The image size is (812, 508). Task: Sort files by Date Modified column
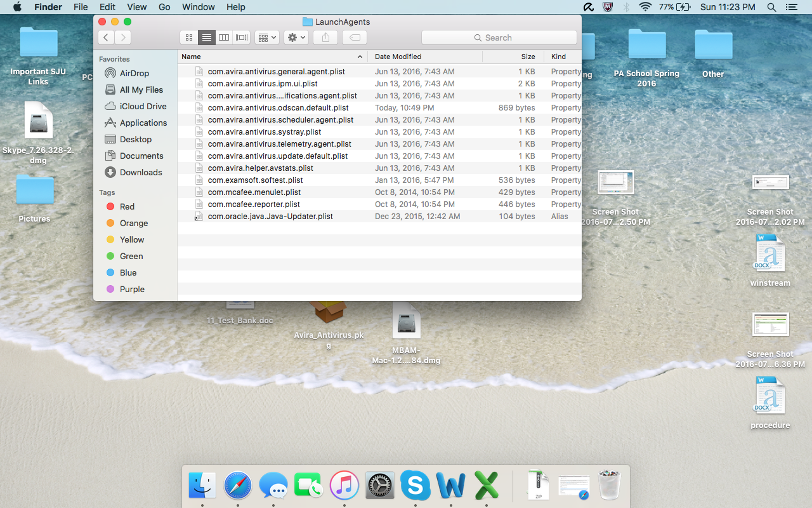(426, 57)
